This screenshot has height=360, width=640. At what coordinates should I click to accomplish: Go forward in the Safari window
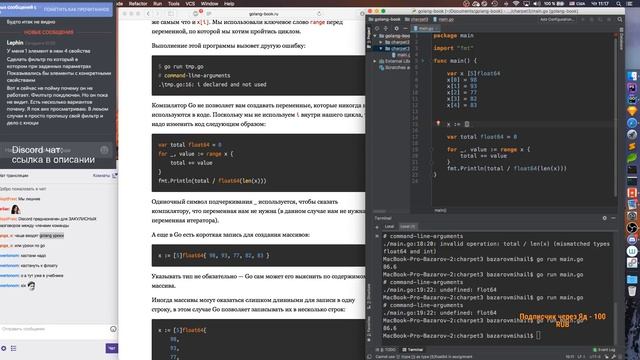click(x=158, y=14)
